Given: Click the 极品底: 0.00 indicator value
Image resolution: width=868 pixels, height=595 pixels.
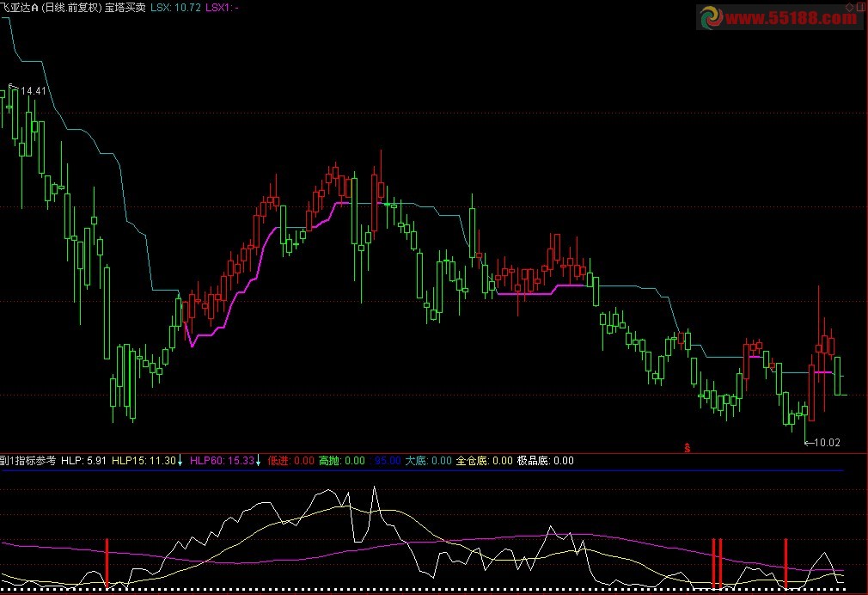Looking at the screenshot, I should pyautogui.click(x=545, y=461).
